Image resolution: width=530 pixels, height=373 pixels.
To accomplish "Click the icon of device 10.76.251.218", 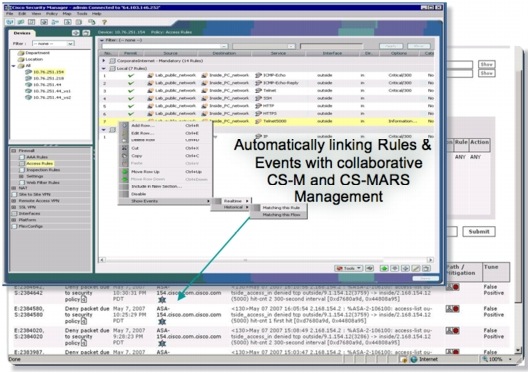I will tap(28, 78).
